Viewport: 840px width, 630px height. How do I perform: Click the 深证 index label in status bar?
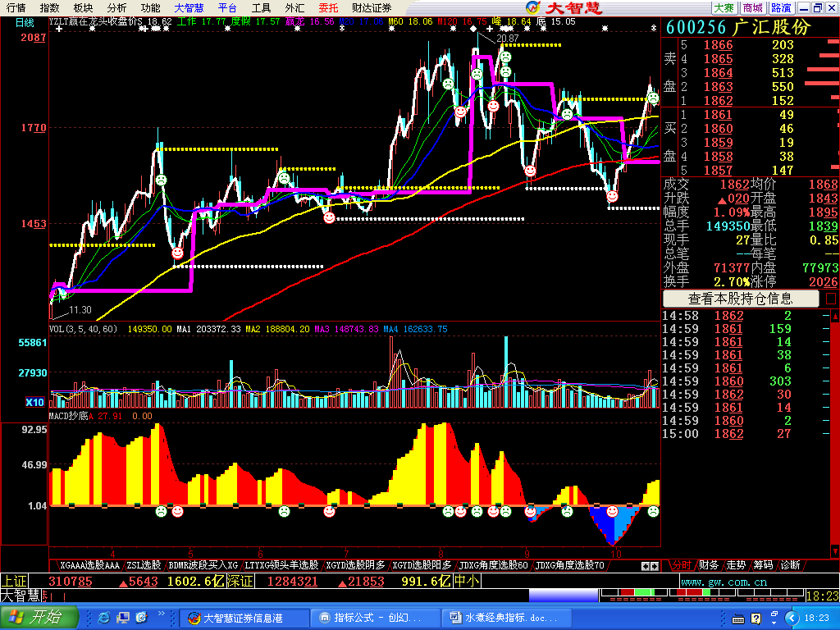tap(240, 582)
